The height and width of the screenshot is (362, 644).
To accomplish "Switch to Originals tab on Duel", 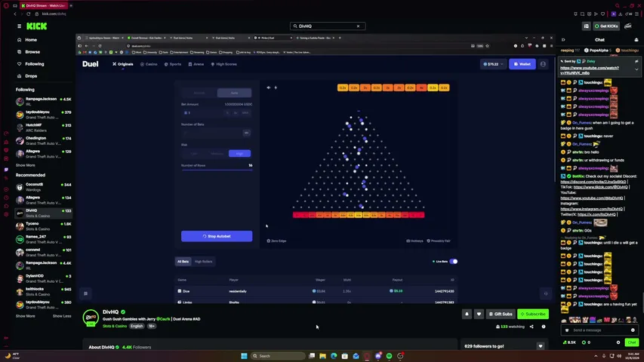I will 123,64.
